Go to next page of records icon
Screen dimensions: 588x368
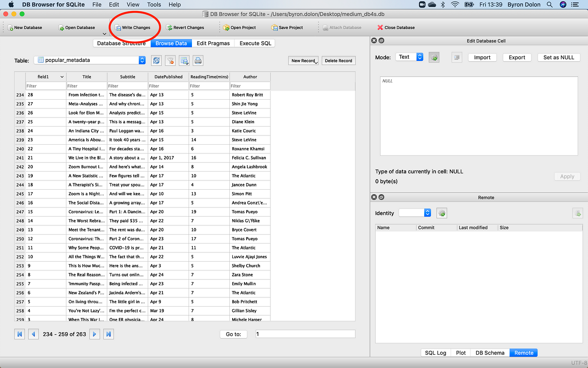(94, 334)
